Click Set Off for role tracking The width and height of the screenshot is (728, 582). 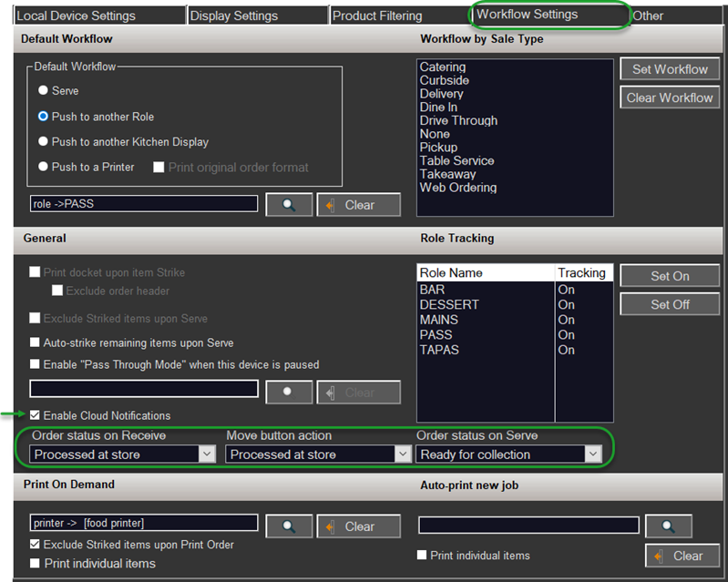coord(670,304)
